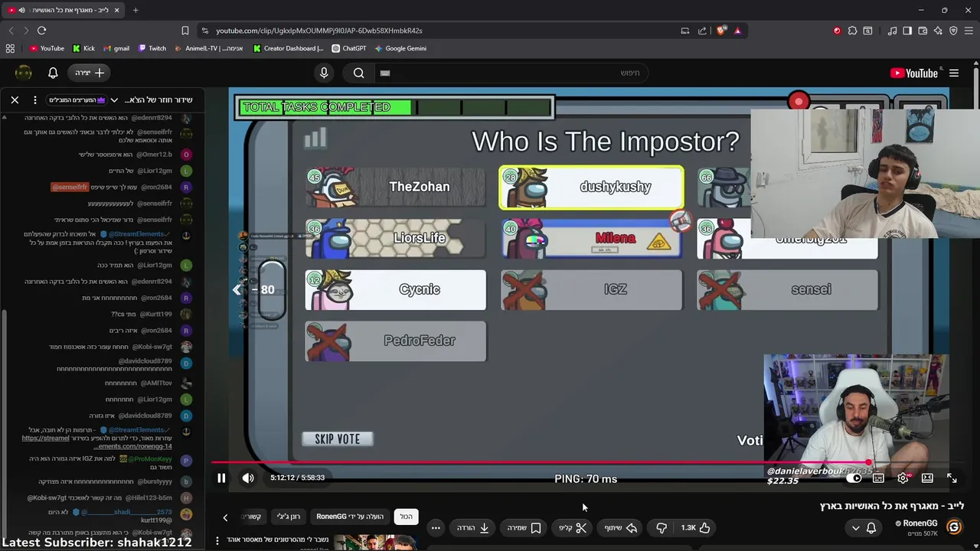Click the 5:12:12 / 5:58:33 time display
This screenshot has height=551, width=980.
297,478
